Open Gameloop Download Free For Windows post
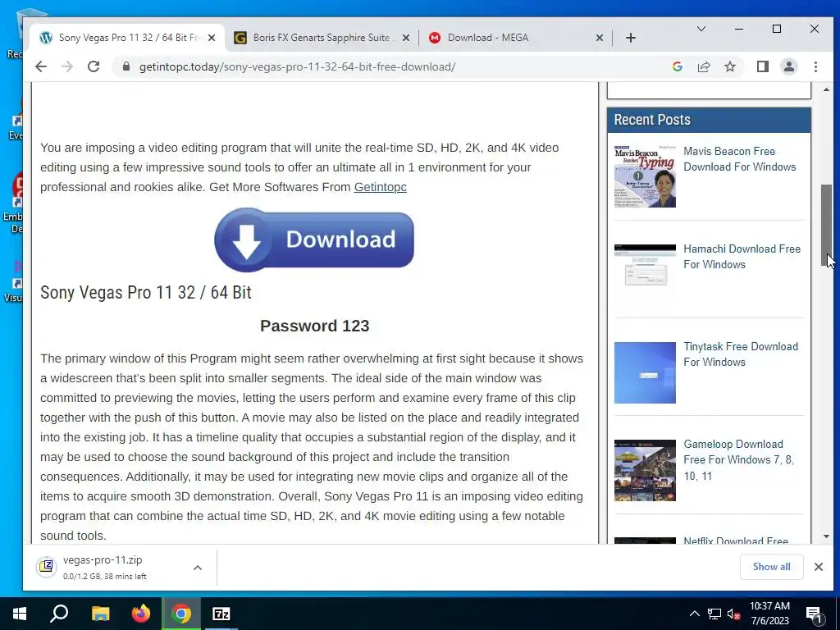 (739, 459)
